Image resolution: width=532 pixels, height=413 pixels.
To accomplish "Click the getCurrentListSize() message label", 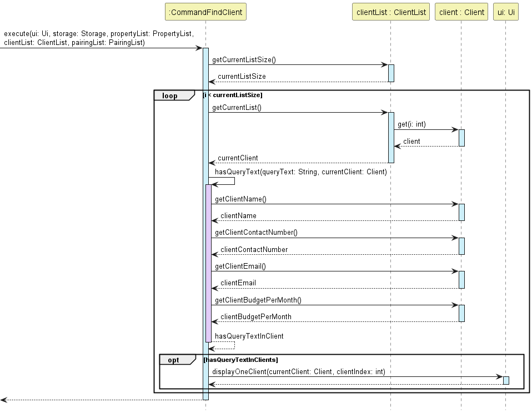I will 244,60.
